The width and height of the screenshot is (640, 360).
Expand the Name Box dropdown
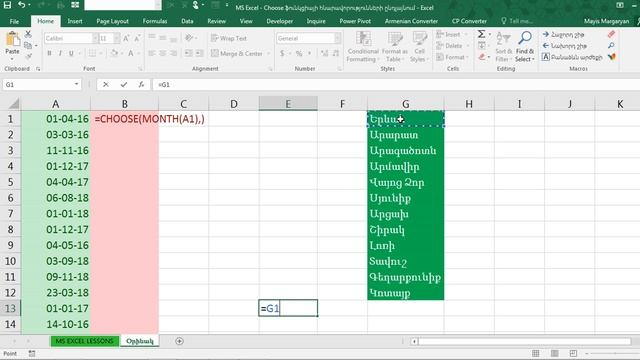[76, 84]
